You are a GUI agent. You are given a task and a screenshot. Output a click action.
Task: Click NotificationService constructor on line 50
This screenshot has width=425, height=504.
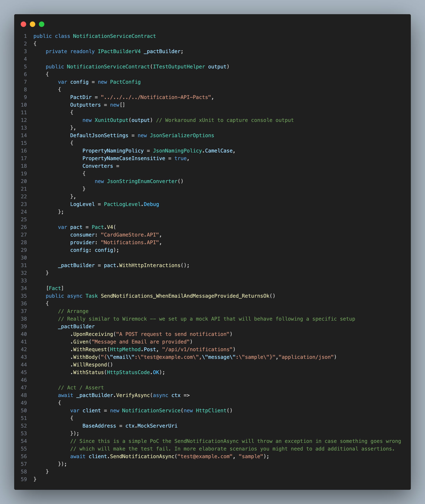pyautogui.click(x=151, y=411)
